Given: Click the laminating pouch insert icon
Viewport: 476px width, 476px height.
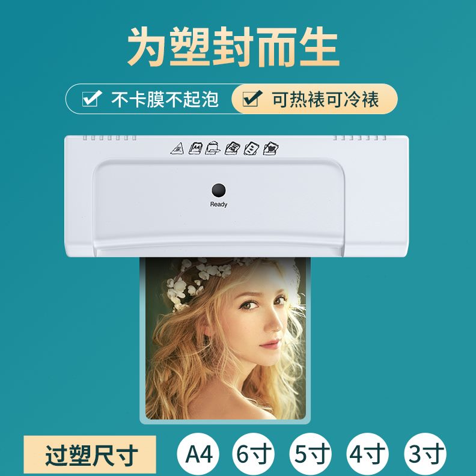Looking at the screenshot, I should pyautogui.click(x=213, y=148).
